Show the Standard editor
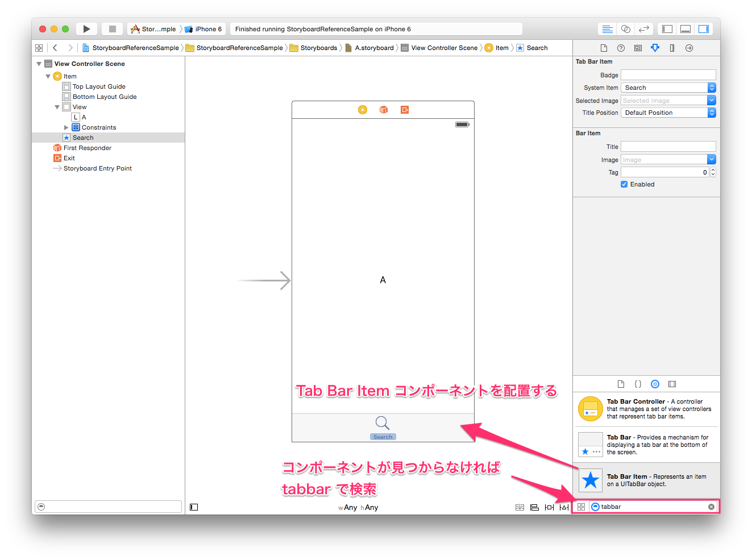The width and height of the screenshot is (752, 560). [x=607, y=29]
